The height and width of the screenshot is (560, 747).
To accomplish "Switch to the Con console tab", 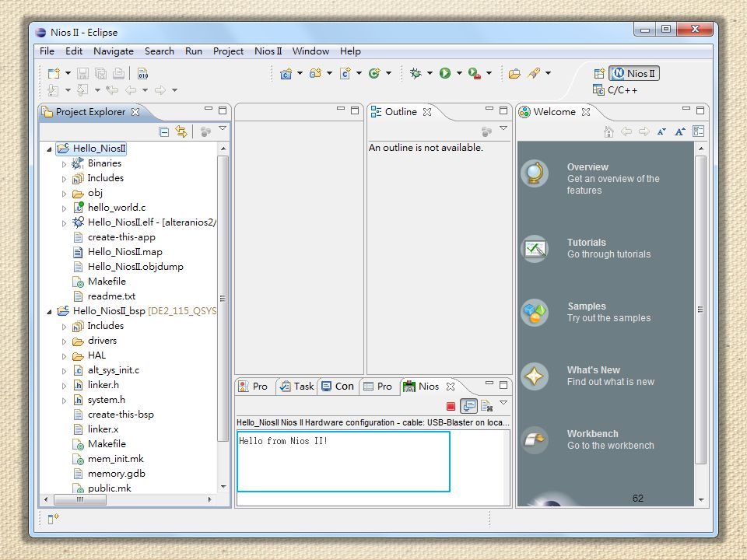I will (x=338, y=387).
